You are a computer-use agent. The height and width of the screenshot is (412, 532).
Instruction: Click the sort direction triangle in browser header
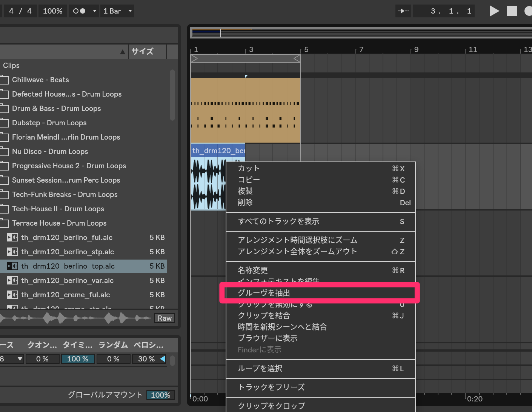click(x=123, y=52)
